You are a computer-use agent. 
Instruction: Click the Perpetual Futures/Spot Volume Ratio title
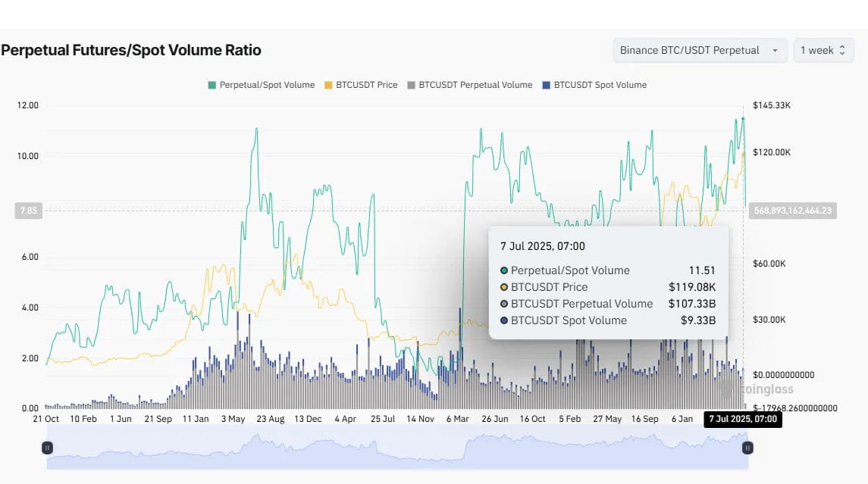point(131,50)
